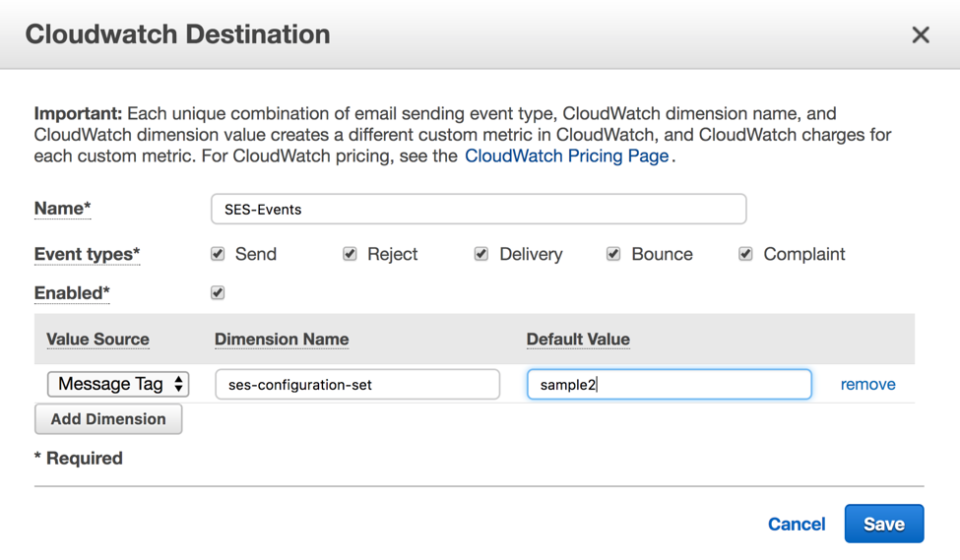Toggle the Complaint event checkbox

pos(745,254)
